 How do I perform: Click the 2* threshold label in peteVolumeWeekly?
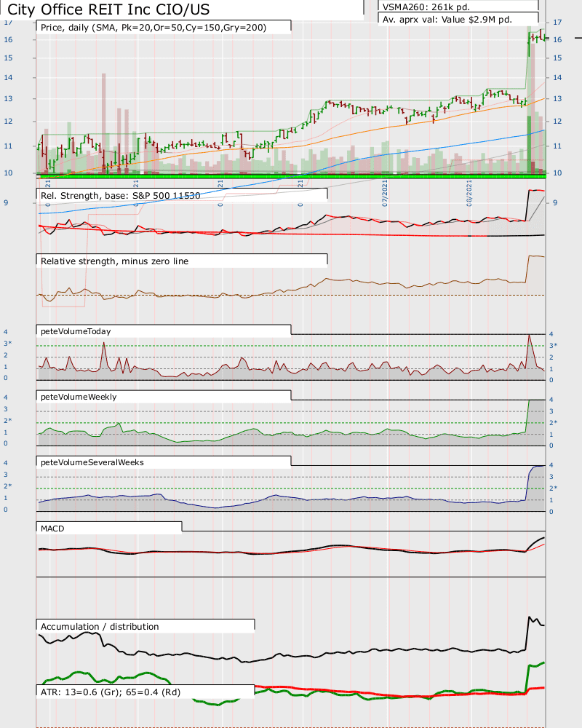pyautogui.click(x=554, y=422)
